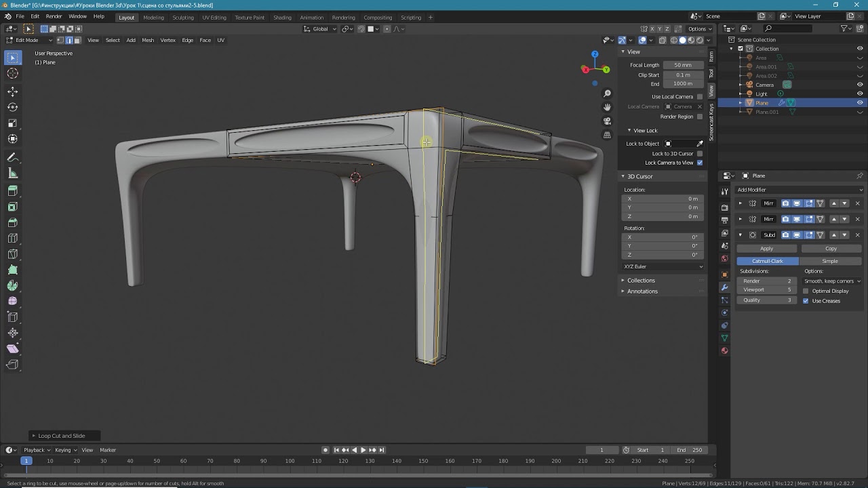This screenshot has width=868, height=488.
Task: Click the Focal Length 50 mm field
Action: coord(683,65)
